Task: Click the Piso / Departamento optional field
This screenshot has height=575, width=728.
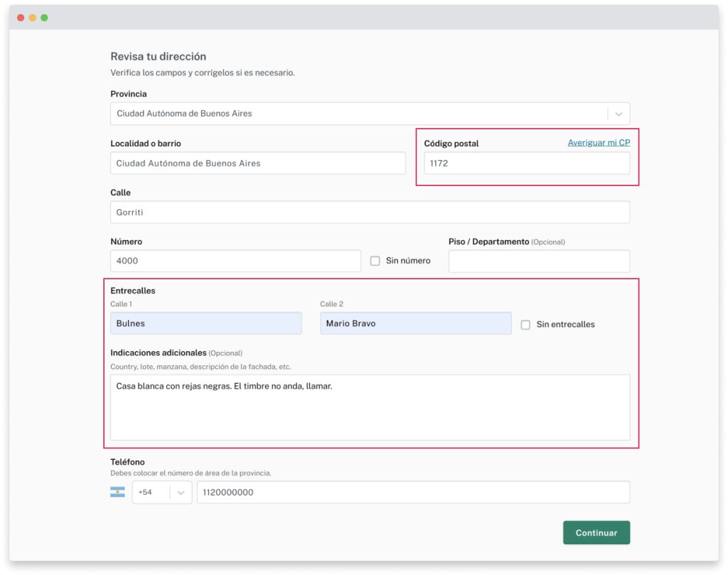Action: click(539, 261)
